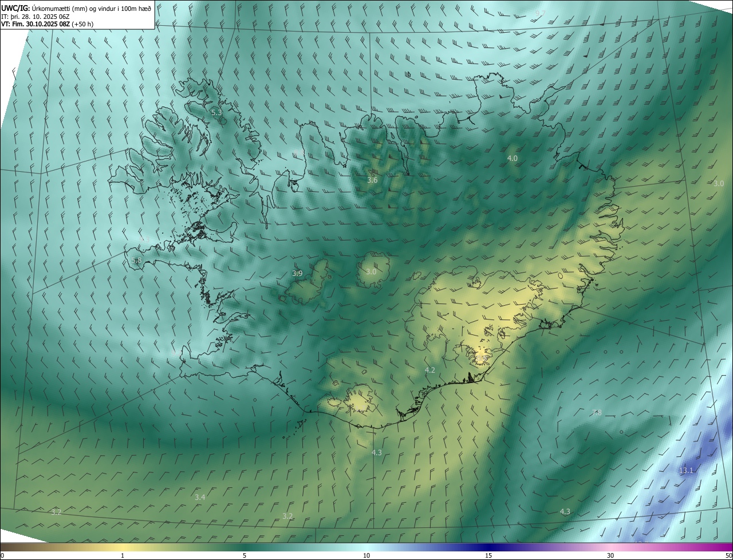Image resolution: width=733 pixels, height=560 pixels.
Task: Click the colorbar tick label 1
Action: tap(123, 555)
